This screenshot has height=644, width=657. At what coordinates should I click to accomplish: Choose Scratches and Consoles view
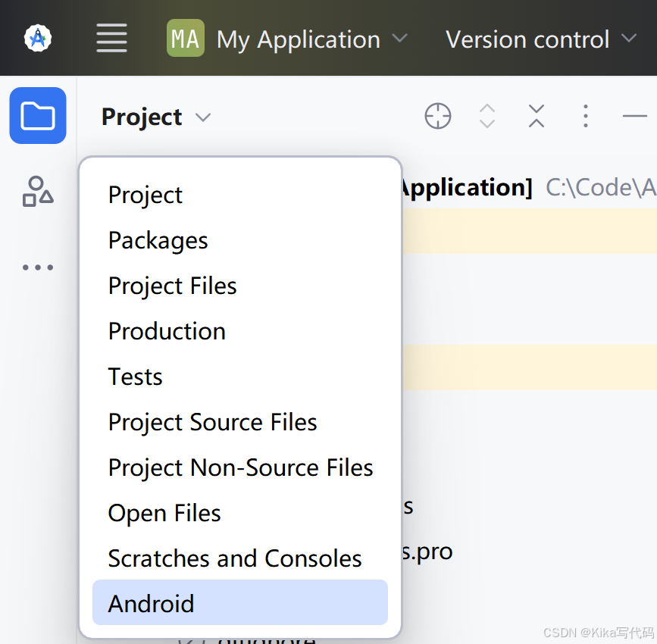pos(235,558)
